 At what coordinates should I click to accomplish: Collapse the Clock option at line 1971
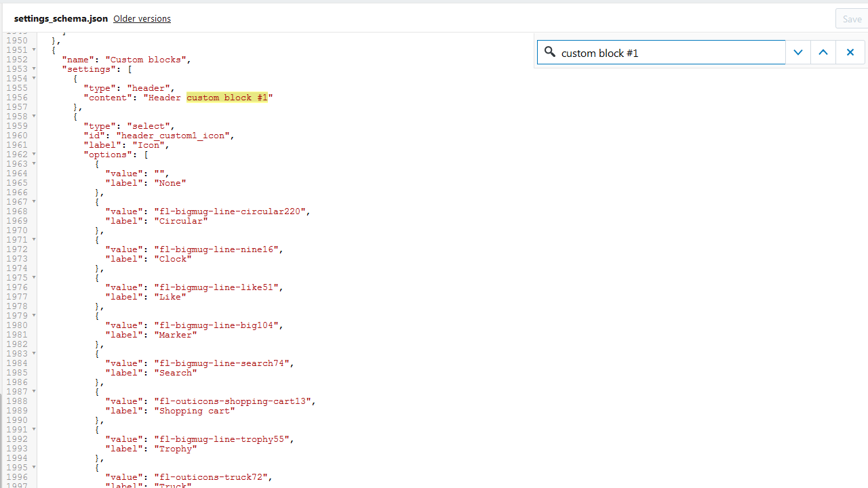(35, 239)
